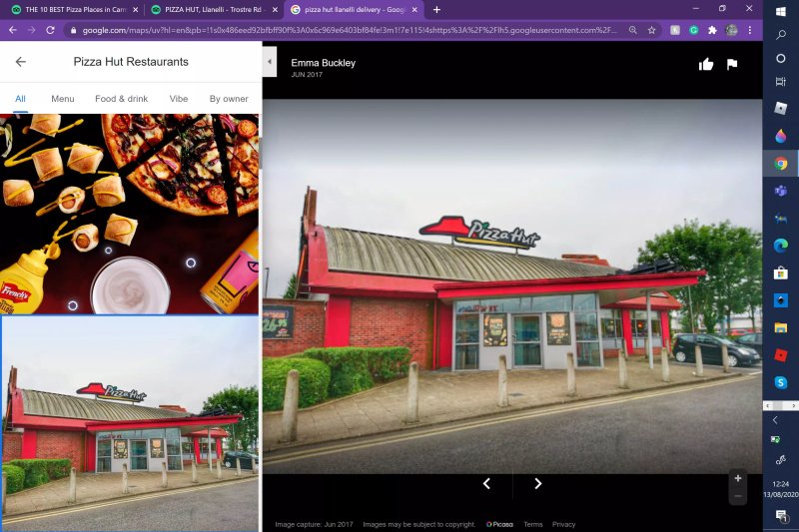799x532 pixels.
Task: Open File Explorer on taskbar
Action: [781, 327]
